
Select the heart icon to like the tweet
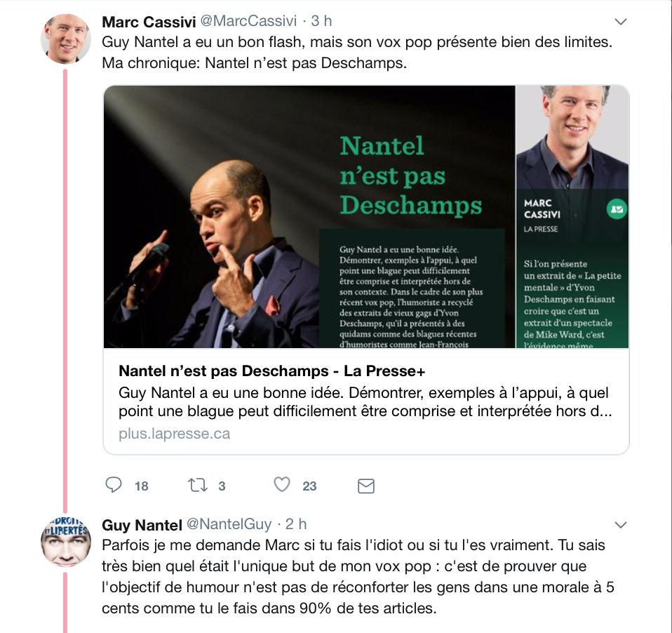tap(283, 485)
